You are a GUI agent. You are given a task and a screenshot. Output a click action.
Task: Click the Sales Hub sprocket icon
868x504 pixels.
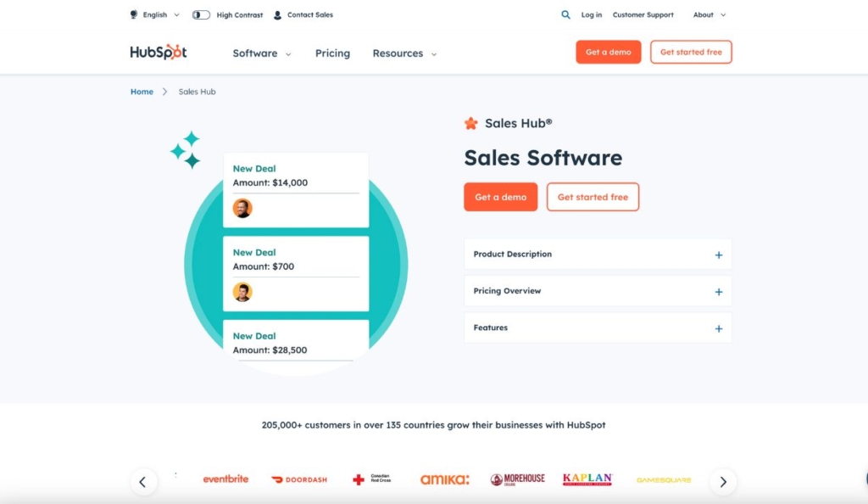[471, 122]
